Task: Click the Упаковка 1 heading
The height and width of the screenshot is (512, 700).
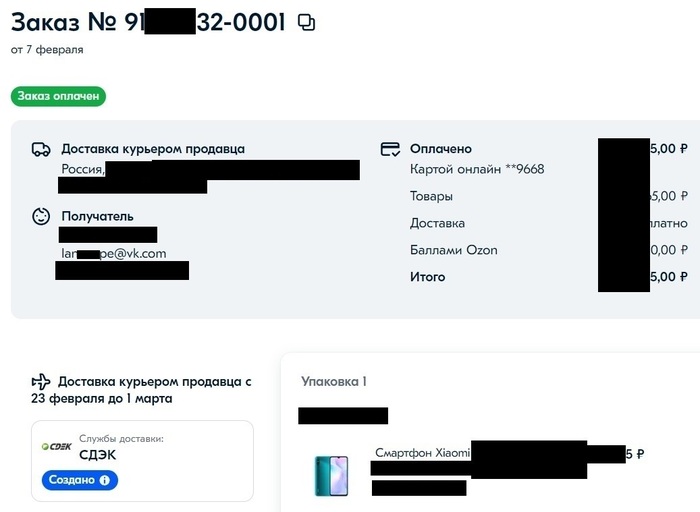Action: 334,381
